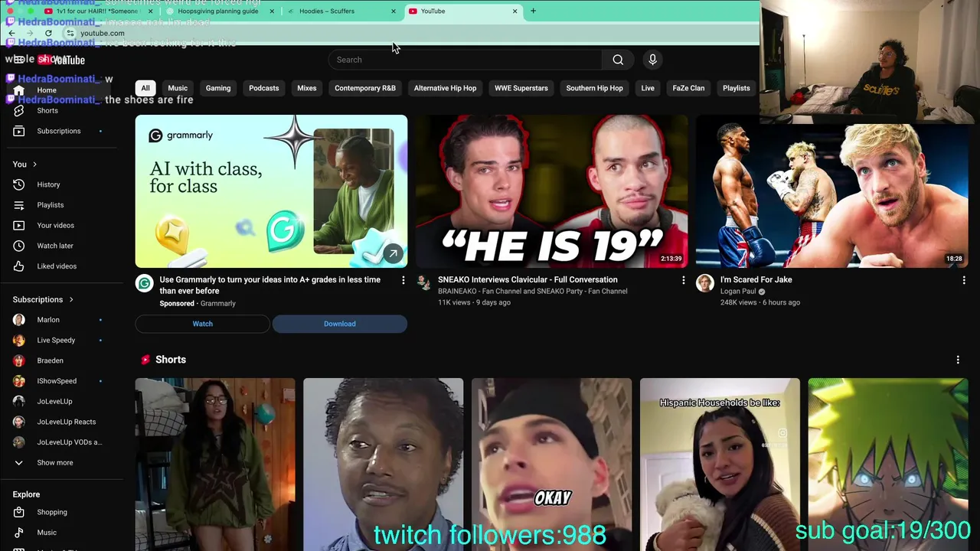Select the Music filter chip
This screenshot has height=551, width=980.
[x=178, y=88]
